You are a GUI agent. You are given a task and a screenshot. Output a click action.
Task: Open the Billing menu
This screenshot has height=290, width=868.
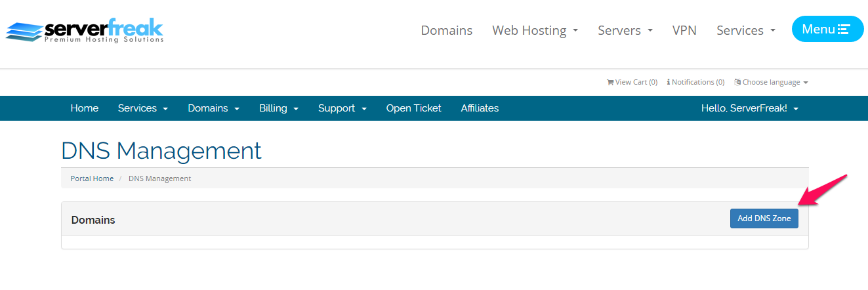point(279,108)
